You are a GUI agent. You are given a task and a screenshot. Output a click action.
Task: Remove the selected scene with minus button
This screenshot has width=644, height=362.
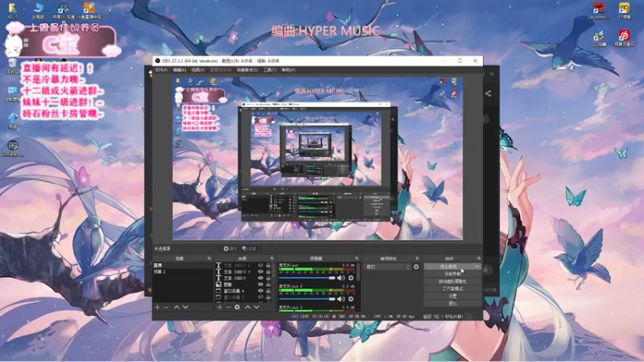tap(166, 307)
